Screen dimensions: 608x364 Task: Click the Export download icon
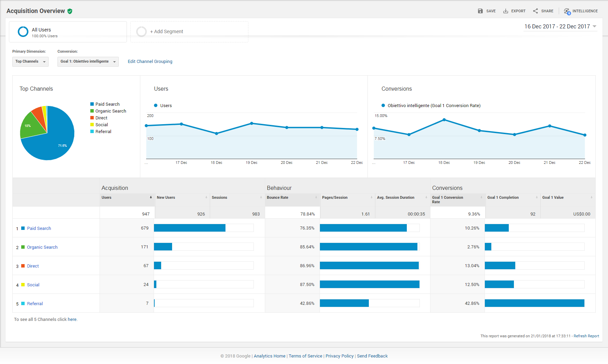point(505,11)
